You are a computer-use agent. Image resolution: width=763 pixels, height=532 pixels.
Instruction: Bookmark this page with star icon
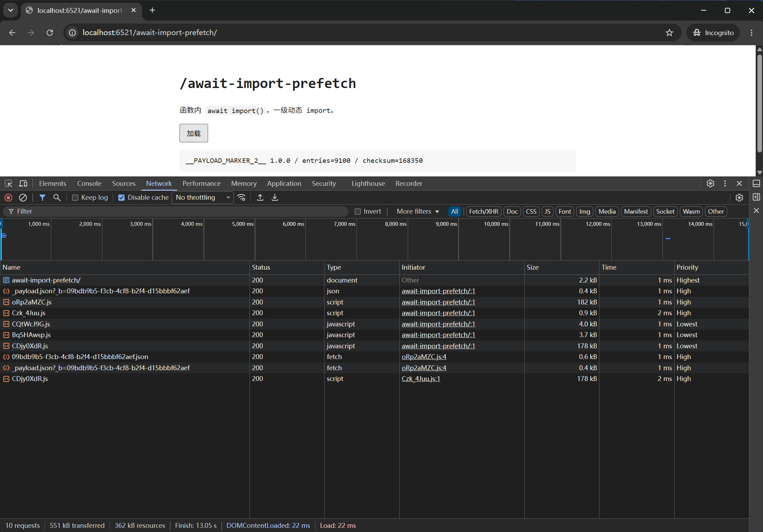[x=669, y=33]
